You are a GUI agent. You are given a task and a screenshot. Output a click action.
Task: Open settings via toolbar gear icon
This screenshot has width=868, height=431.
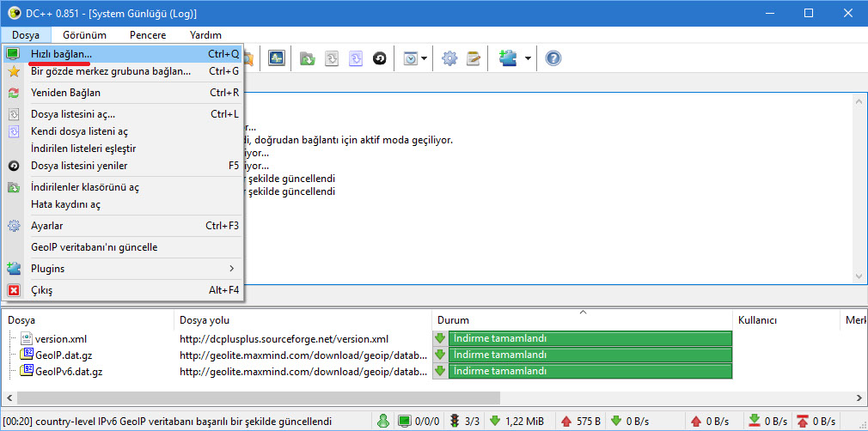click(449, 58)
